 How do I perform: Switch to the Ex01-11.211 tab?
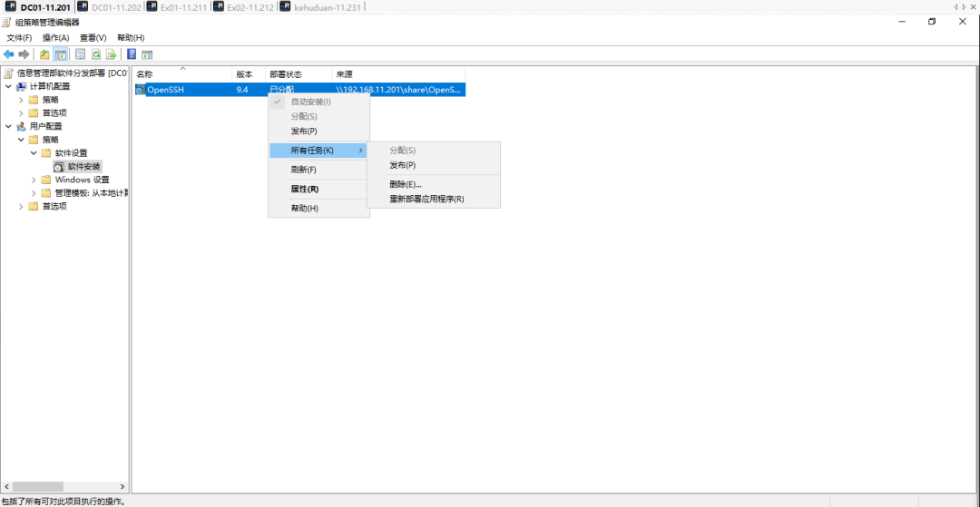coord(178,7)
